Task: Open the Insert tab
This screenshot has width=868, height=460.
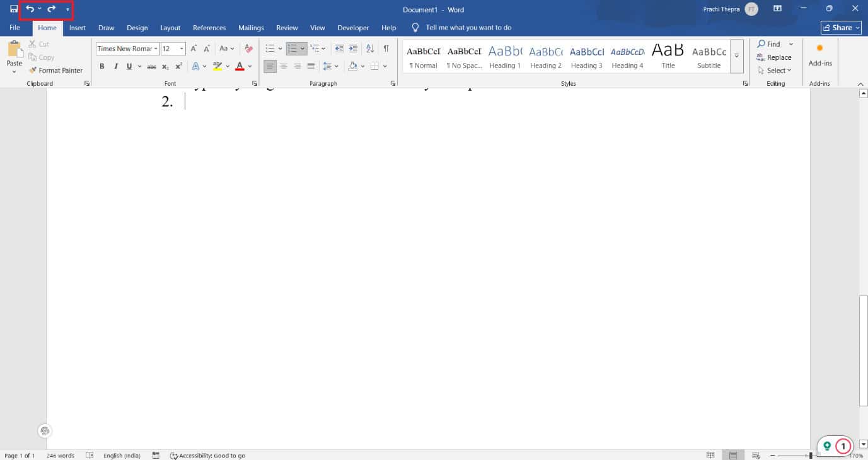Action: (78, 28)
